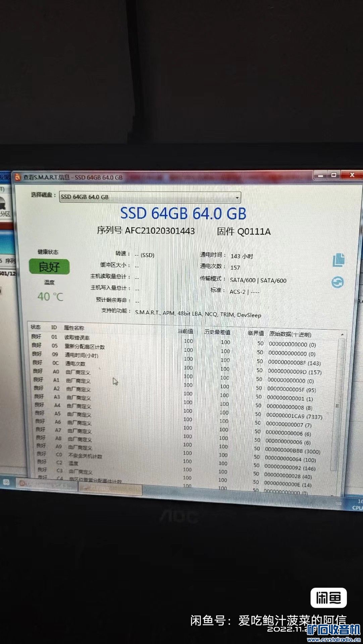Minimize the S.M.A.R.T. information window
This screenshot has height=644, width=363.
coord(320,175)
